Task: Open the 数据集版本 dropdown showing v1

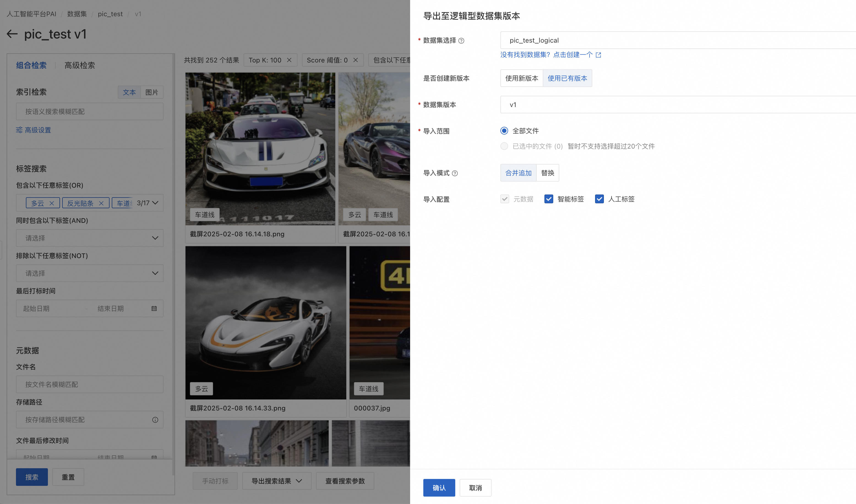Action: (x=678, y=105)
